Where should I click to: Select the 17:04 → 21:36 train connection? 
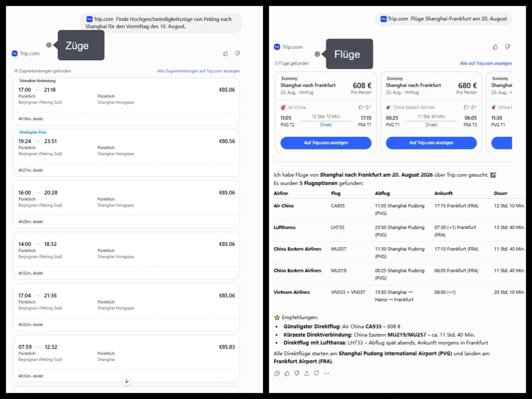pyautogui.click(x=127, y=308)
